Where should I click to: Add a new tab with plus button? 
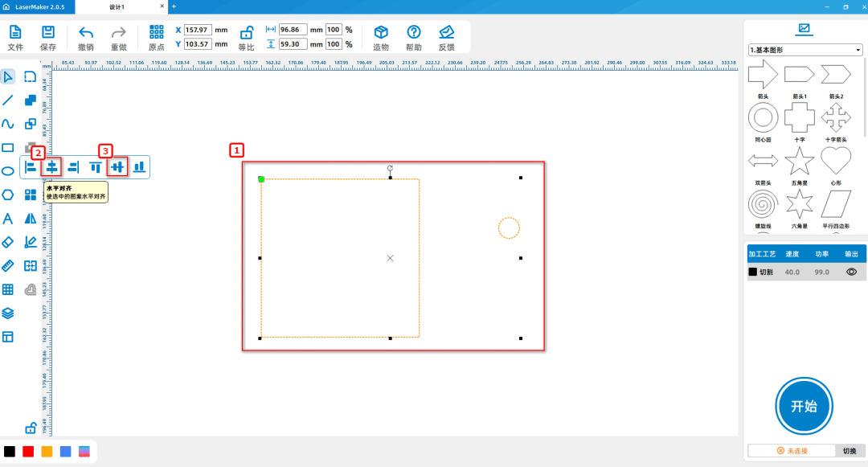tap(174, 6)
